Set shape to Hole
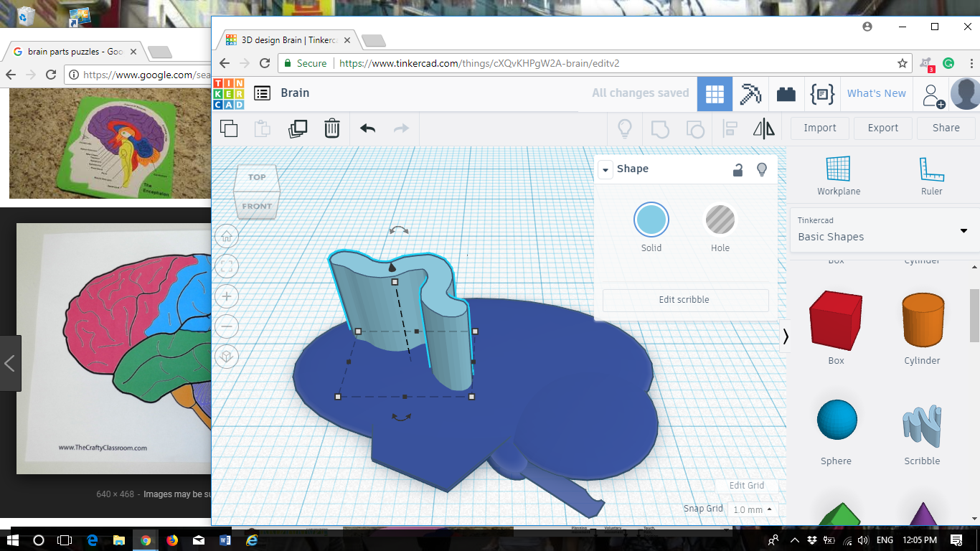This screenshot has height=551, width=980. (x=720, y=220)
